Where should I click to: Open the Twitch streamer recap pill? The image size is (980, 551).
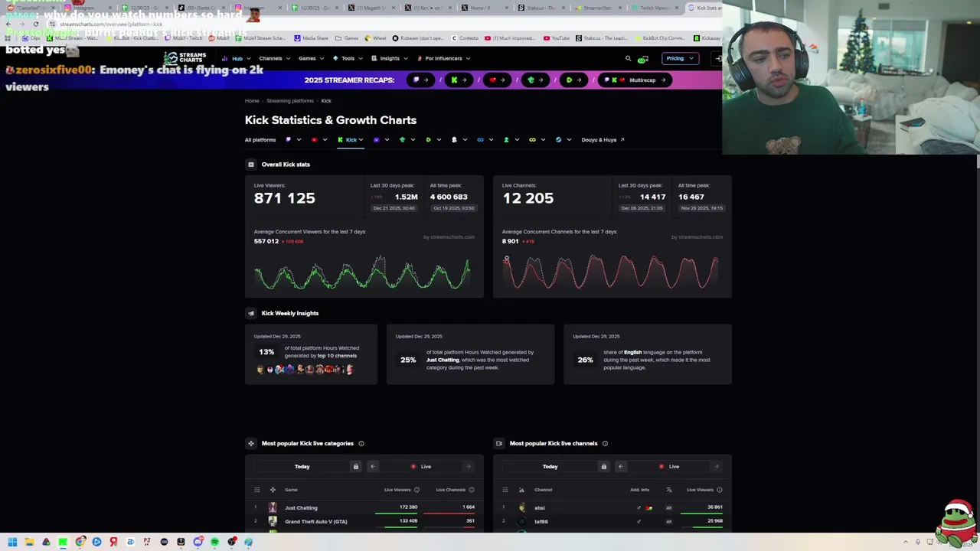click(420, 80)
